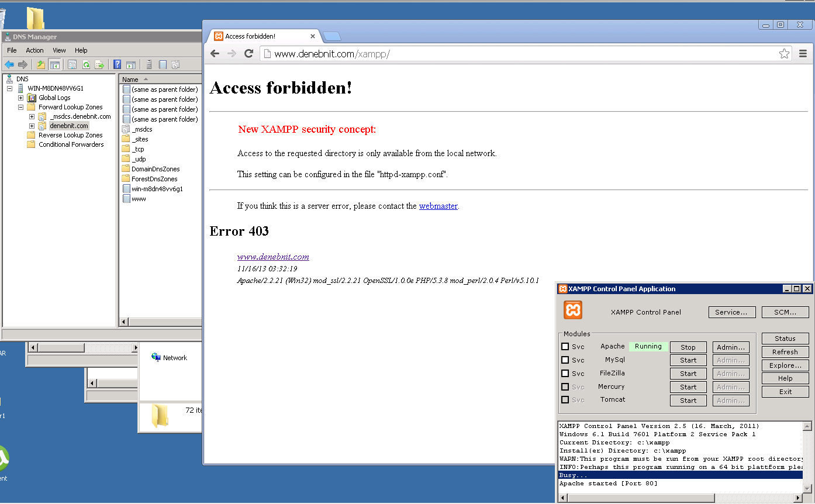The width and height of the screenshot is (815, 504).
Task: Click the folder icon beside 72 items
Action: click(160, 415)
